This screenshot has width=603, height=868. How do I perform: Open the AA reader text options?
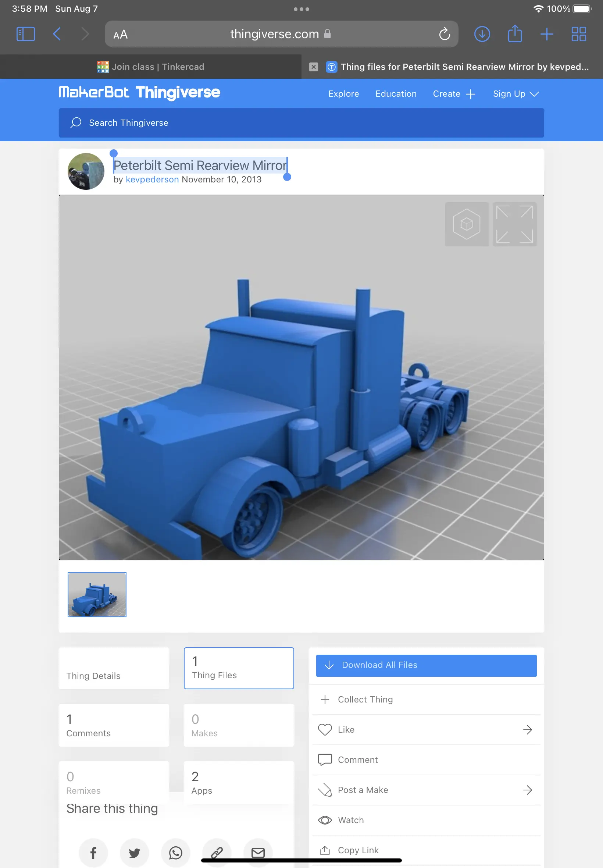pyautogui.click(x=121, y=35)
